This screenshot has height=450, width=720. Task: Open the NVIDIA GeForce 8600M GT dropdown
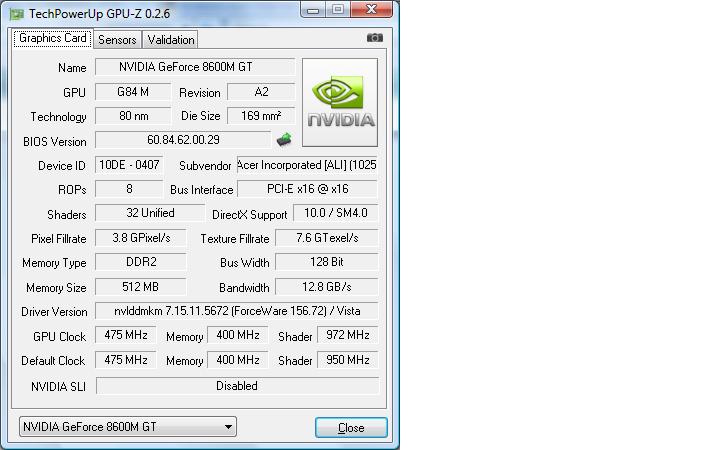[128, 427]
